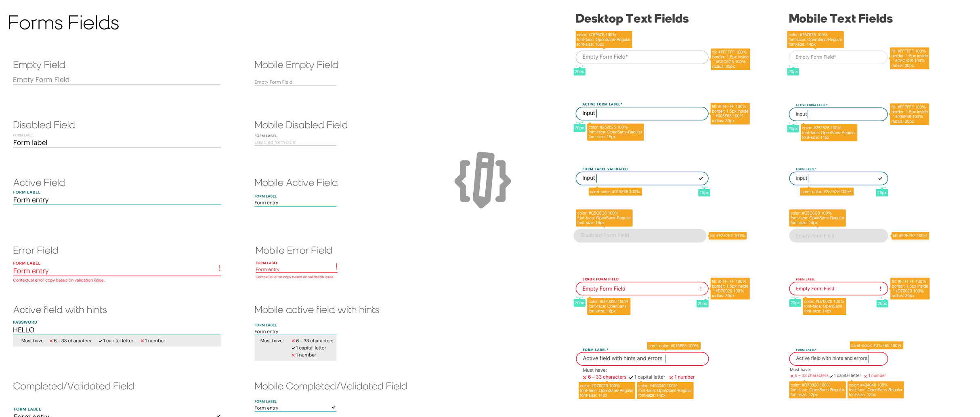Click exclamation mark in Mobile Error Field underline entry

tap(336, 267)
